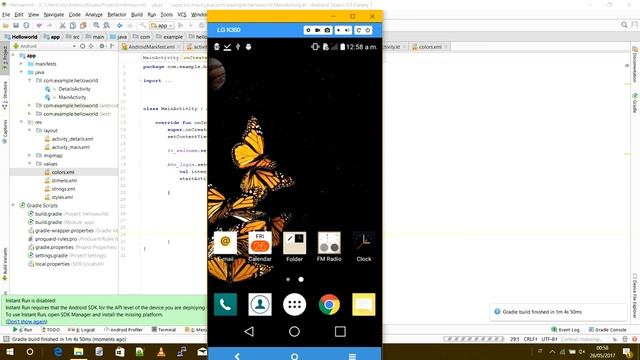Open the Gradle Console tab
The width and height of the screenshot is (640, 360).
[607, 329]
